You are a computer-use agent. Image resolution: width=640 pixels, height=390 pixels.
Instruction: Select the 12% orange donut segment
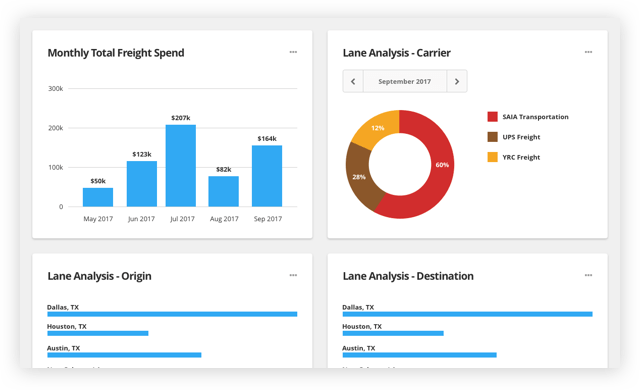tap(378, 128)
